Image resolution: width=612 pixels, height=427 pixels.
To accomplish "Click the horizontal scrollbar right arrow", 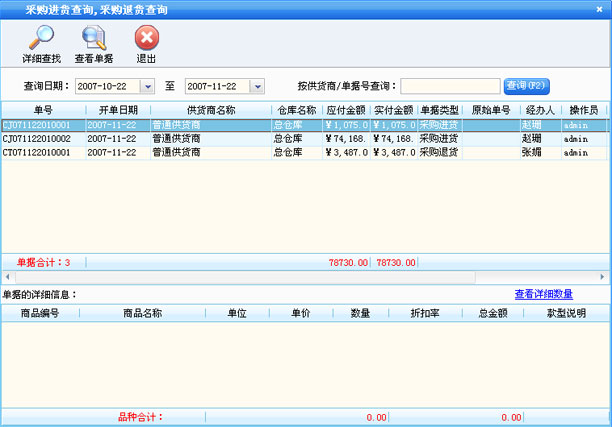I will pos(602,276).
